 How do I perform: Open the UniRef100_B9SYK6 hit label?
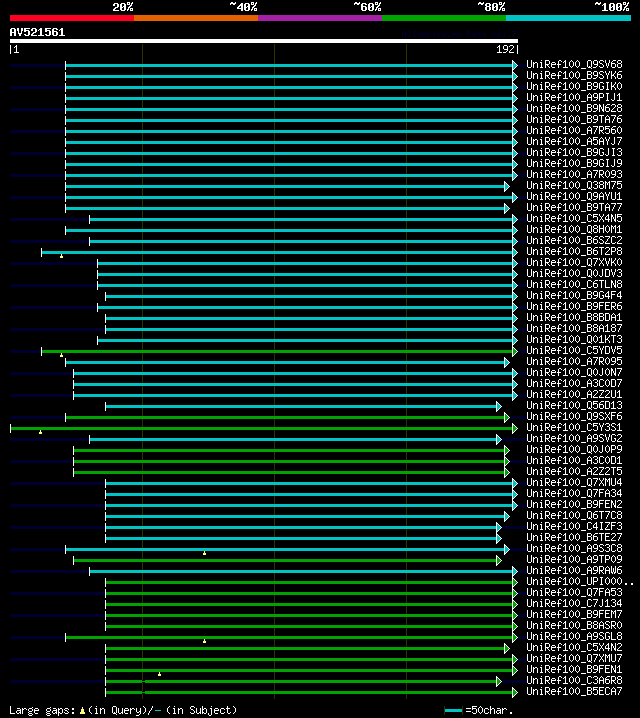click(x=574, y=76)
